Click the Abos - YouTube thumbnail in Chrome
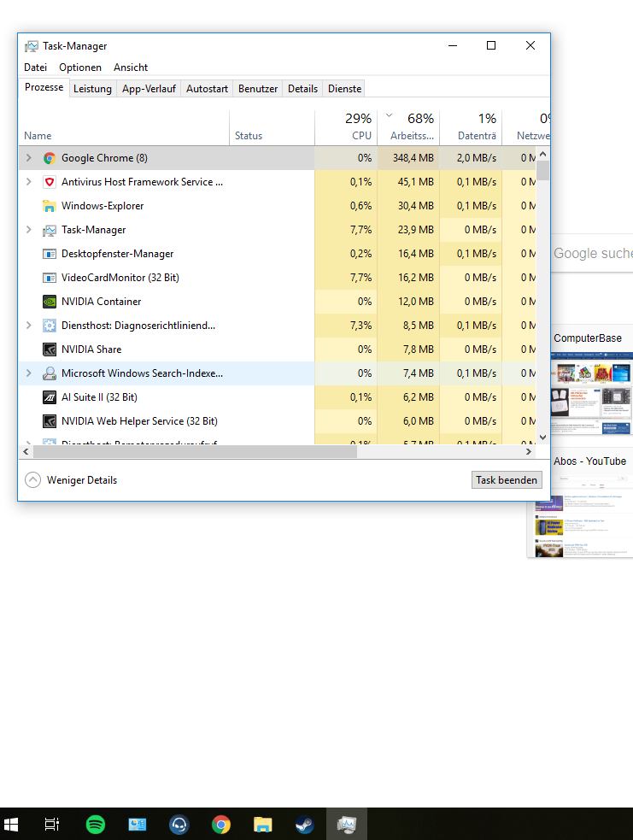This screenshot has height=840, width=633. [x=580, y=516]
